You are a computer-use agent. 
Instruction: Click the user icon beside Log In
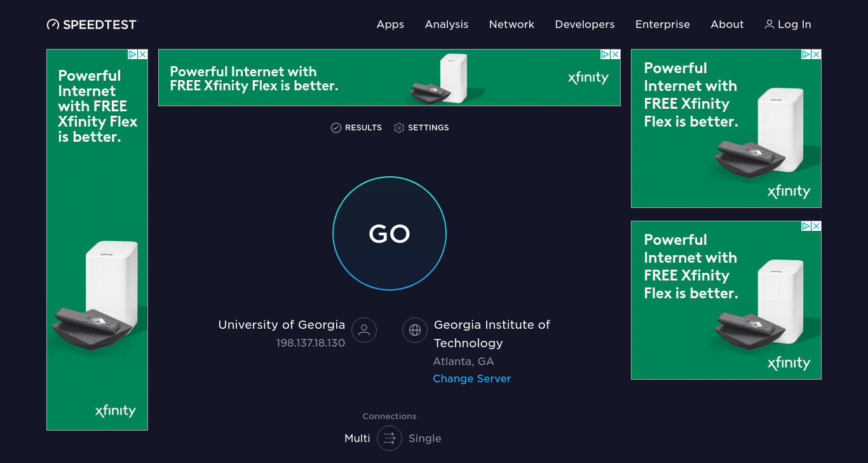[770, 24]
